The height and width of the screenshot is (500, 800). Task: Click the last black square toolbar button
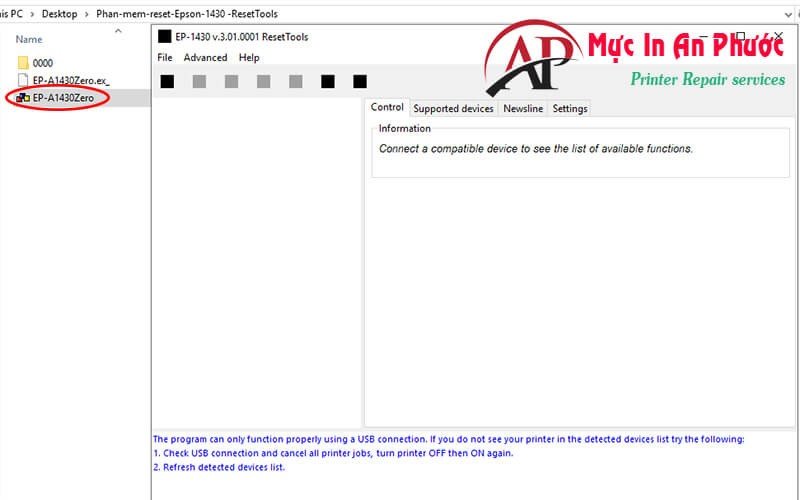tap(360, 81)
